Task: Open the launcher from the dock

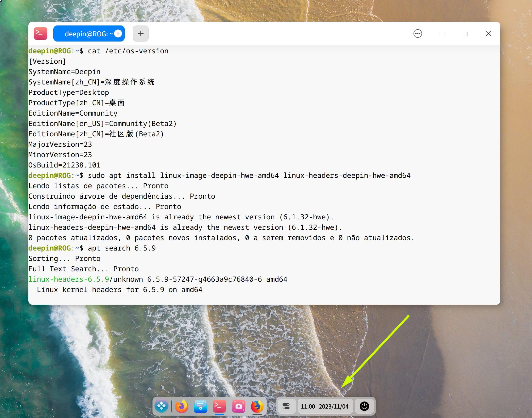Action: [162, 406]
